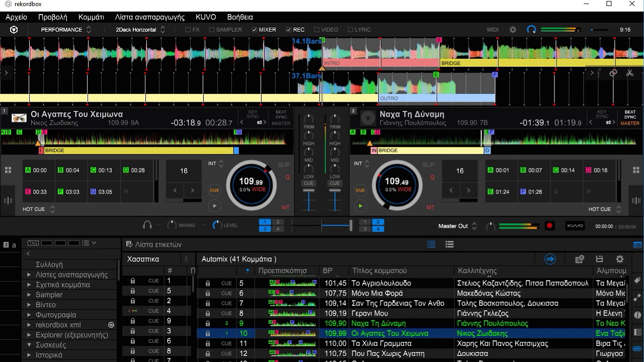The height and width of the screenshot is (362, 644).
Task: Toggle master tempo MT on deck 1
Action: (x=285, y=207)
